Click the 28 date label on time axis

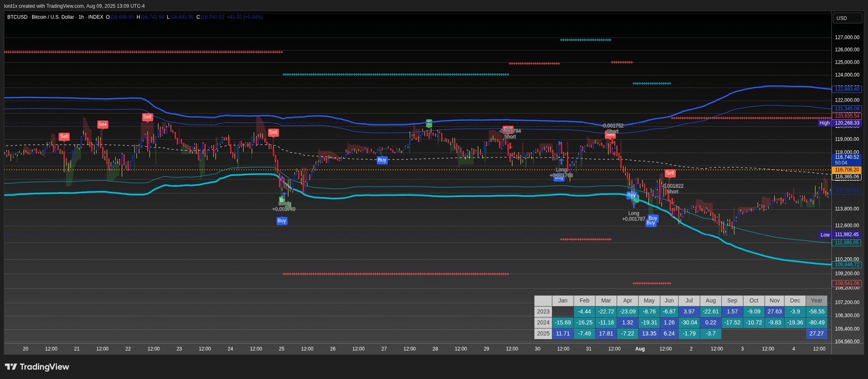[435, 349]
